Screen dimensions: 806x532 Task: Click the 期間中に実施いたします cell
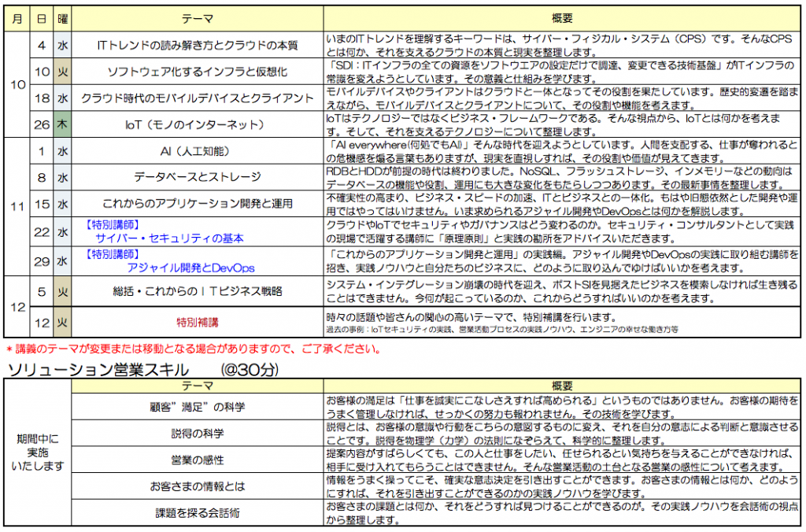38,453
